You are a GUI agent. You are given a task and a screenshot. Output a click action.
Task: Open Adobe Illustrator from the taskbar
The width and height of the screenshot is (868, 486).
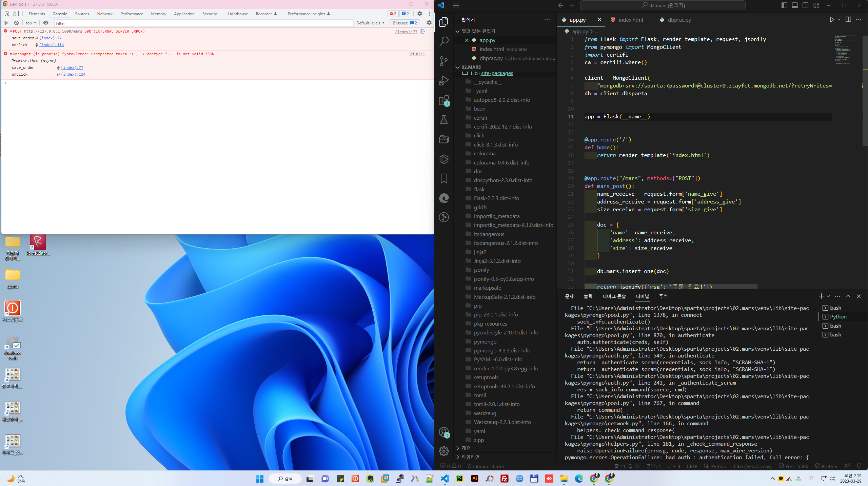tap(475, 479)
